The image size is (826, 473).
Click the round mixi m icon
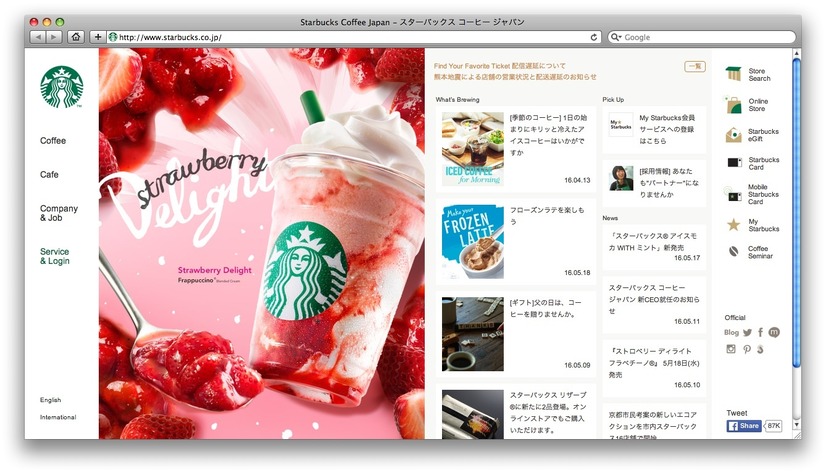(x=774, y=332)
